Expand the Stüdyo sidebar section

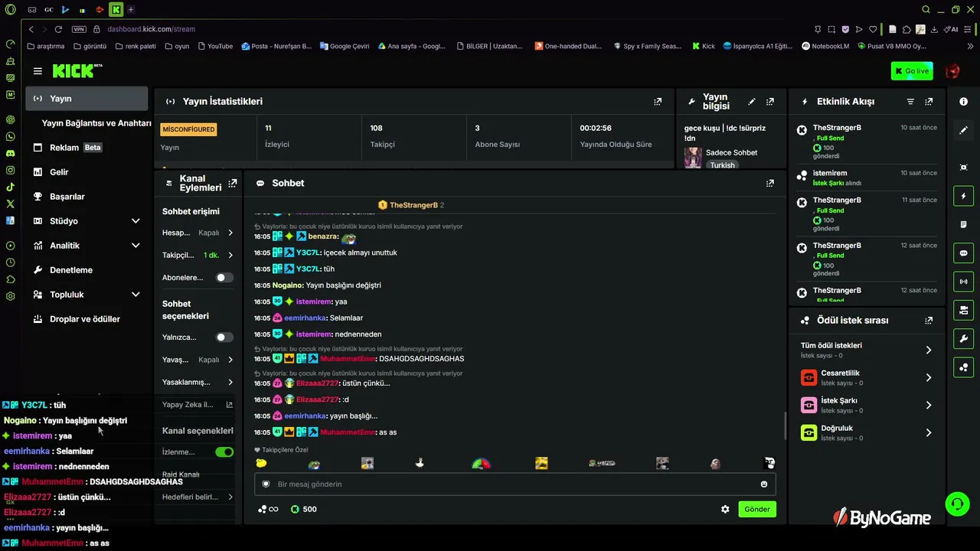[x=136, y=221]
